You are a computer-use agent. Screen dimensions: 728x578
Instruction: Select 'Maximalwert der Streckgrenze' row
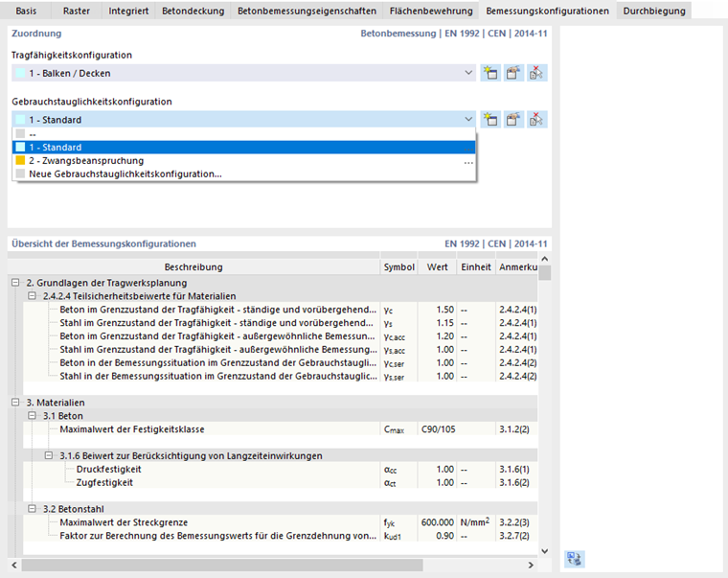point(281,522)
